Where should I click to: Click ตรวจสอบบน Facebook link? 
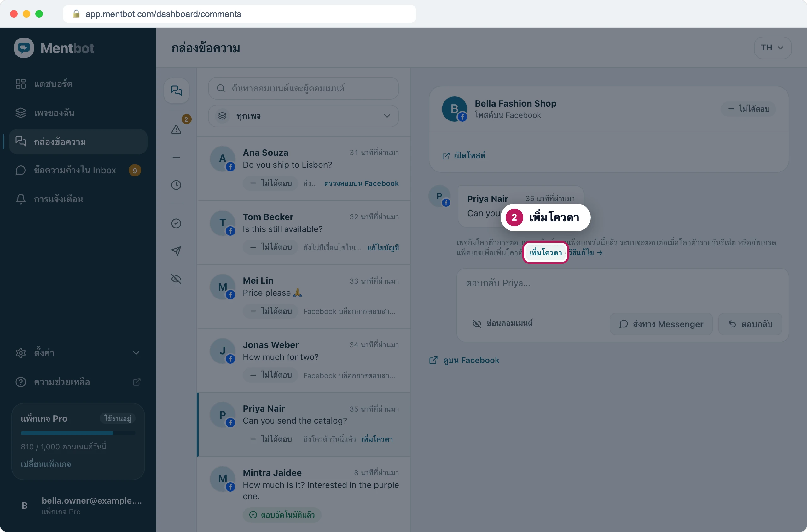361,183
